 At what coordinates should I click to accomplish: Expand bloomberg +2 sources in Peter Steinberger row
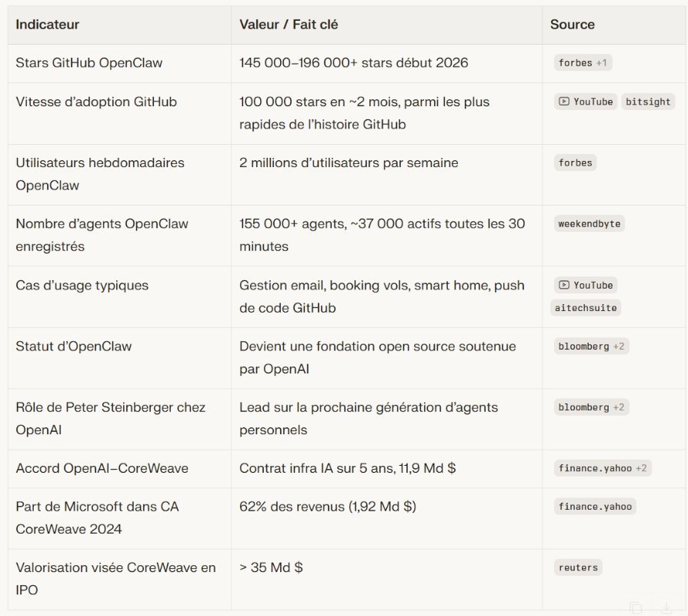tap(591, 407)
